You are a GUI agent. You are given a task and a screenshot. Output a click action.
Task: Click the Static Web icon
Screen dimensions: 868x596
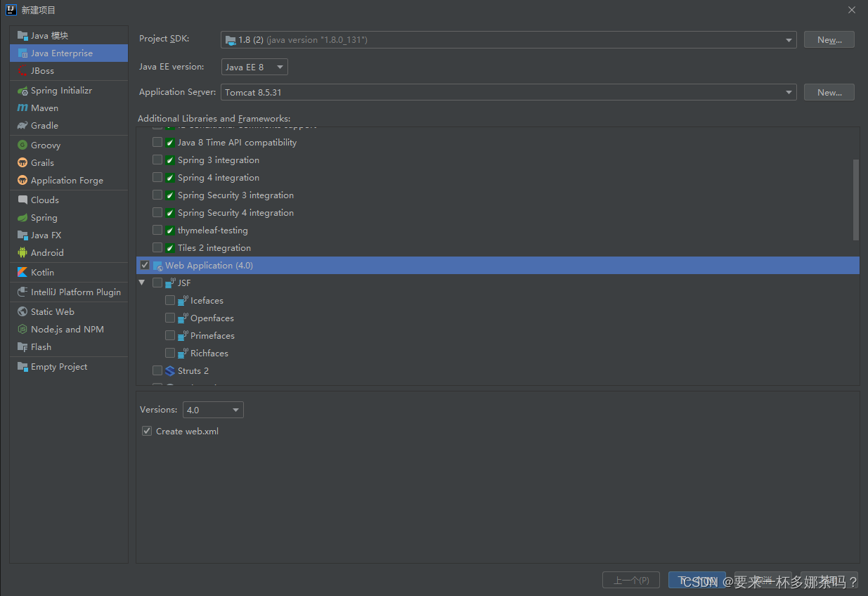coord(22,312)
